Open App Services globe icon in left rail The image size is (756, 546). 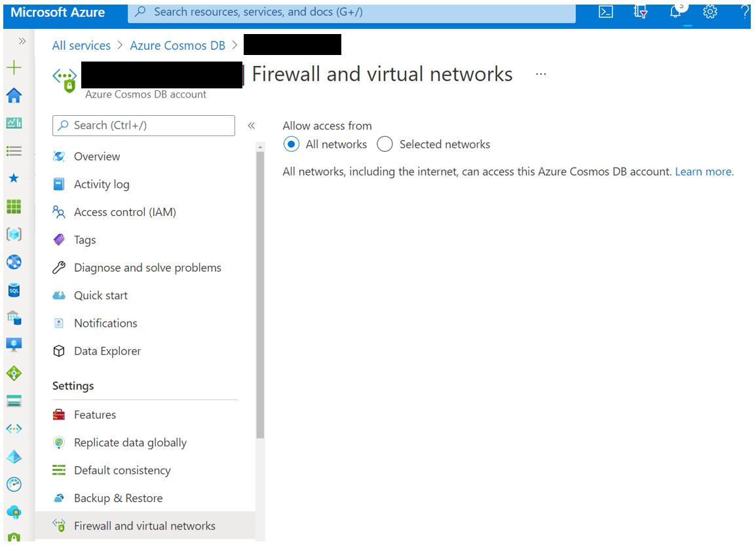coord(14,262)
